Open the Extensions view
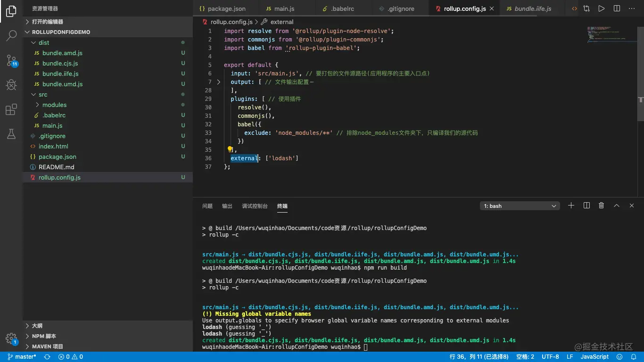This screenshot has height=362, width=644. 11,110
